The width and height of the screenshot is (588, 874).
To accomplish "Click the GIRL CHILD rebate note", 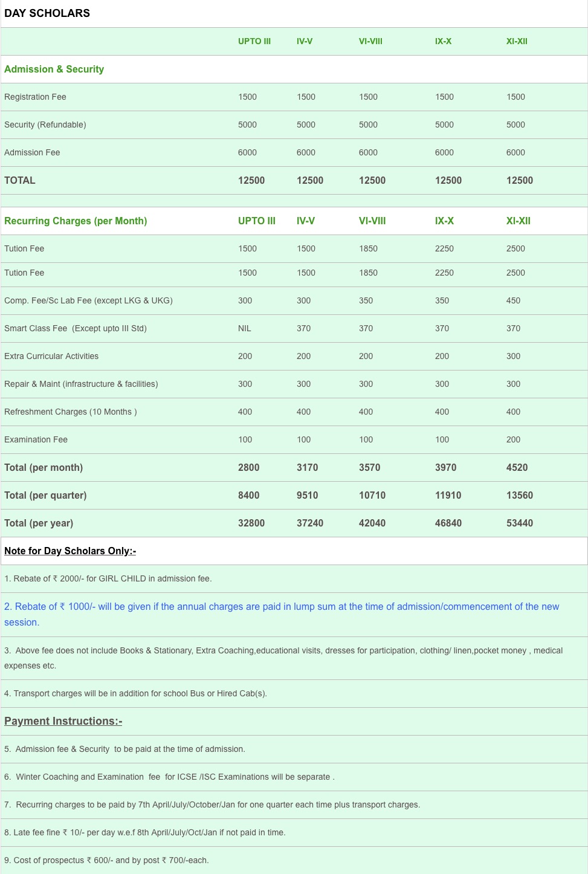I will coord(108,579).
